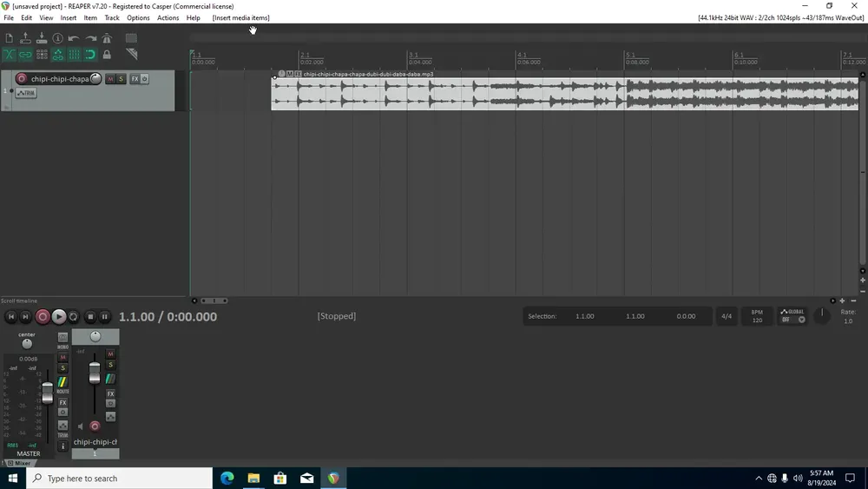Open the File menu
The height and width of the screenshot is (489, 868).
(9, 17)
